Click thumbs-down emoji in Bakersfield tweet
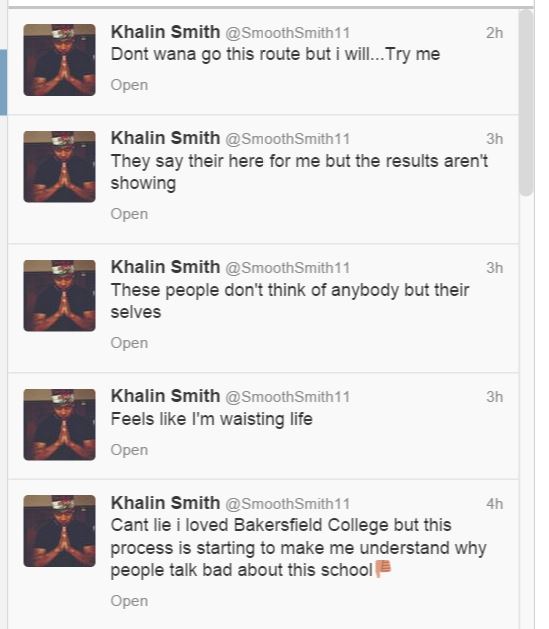This screenshot has width=549, height=629. 383,568
